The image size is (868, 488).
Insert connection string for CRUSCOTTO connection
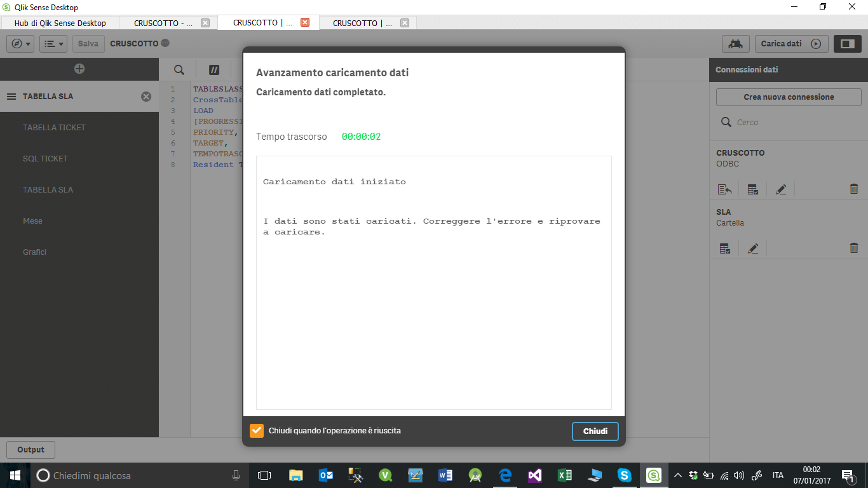coord(724,189)
